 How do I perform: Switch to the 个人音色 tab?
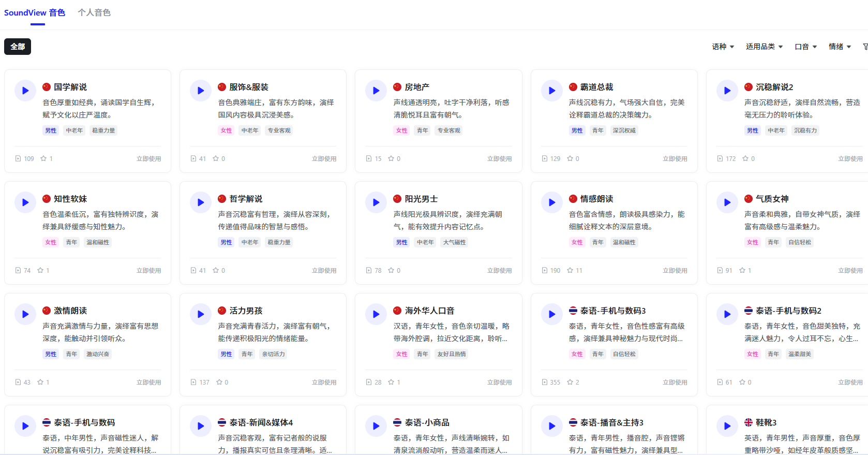[94, 12]
